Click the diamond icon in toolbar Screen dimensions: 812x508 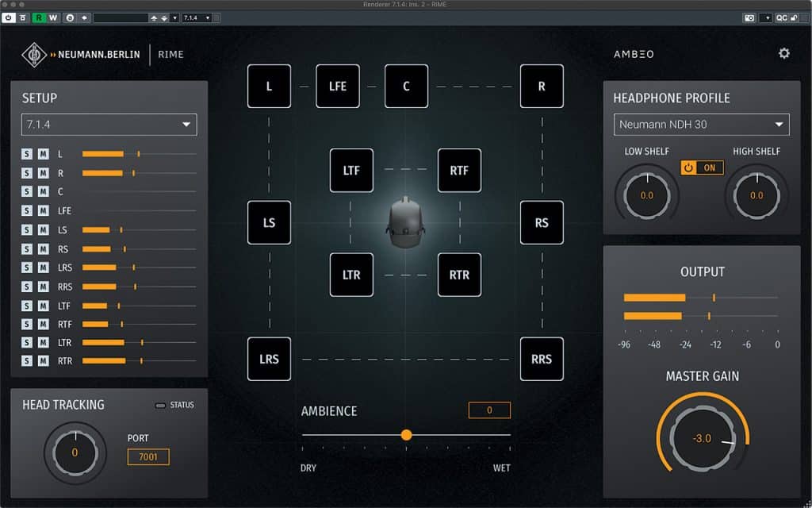tap(84, 18)
